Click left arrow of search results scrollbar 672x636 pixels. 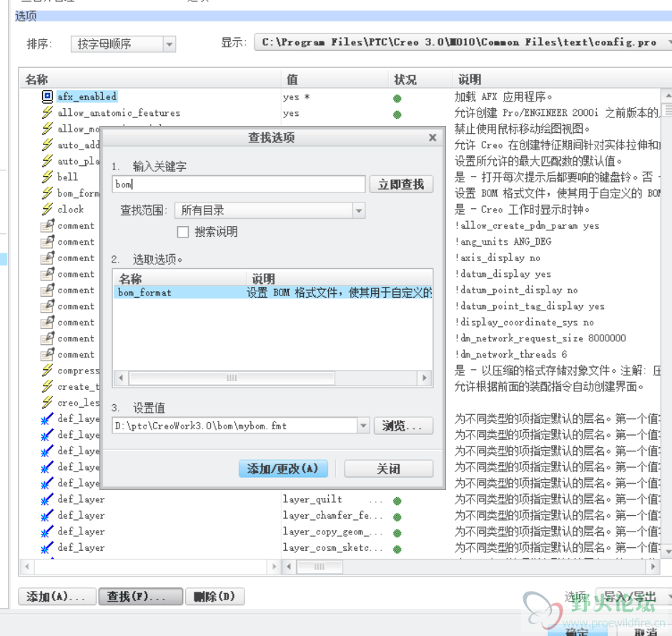tap(121, 378)
